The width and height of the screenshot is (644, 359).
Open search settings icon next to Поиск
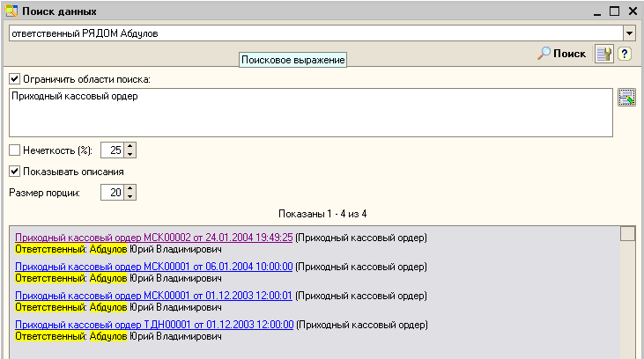coord(603,54)
